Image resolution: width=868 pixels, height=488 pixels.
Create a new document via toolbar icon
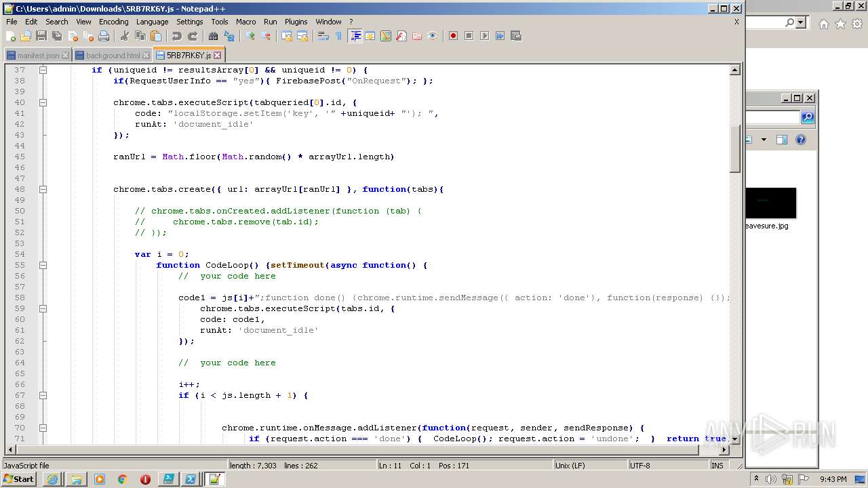(11, 36)
